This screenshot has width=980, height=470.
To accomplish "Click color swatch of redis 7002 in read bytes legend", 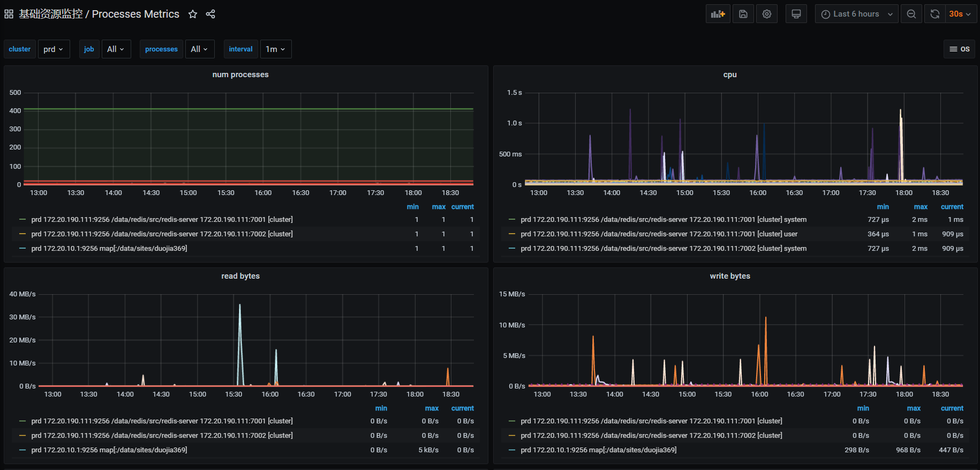I will click(22, 436).
